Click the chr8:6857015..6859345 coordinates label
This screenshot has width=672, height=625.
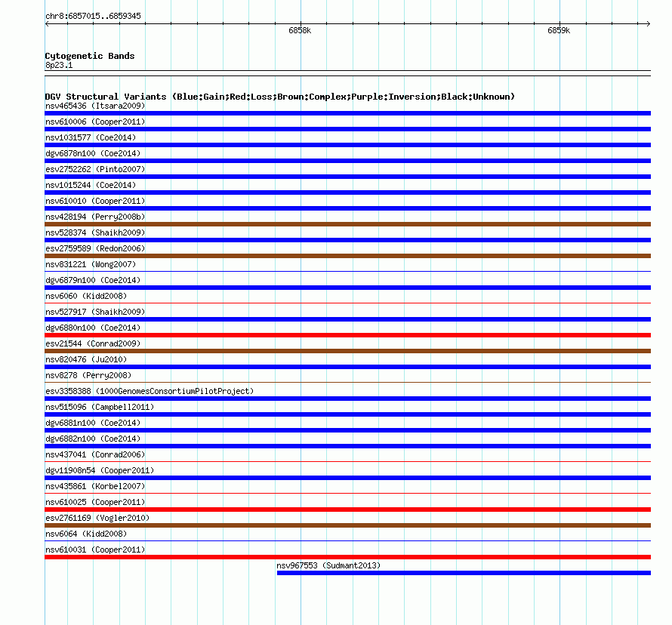click(93, 16)
